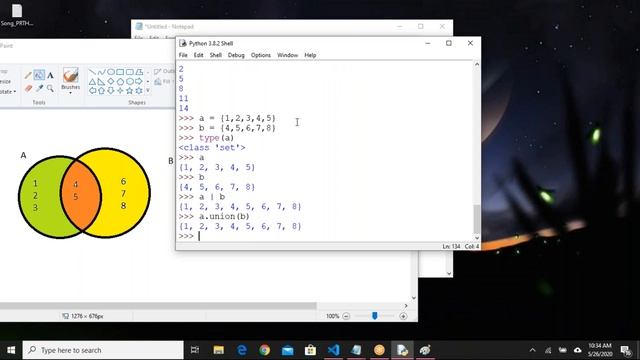Select the Fill with color bucket tool
The image size is (640, 360).
click(x=39, y=75)
